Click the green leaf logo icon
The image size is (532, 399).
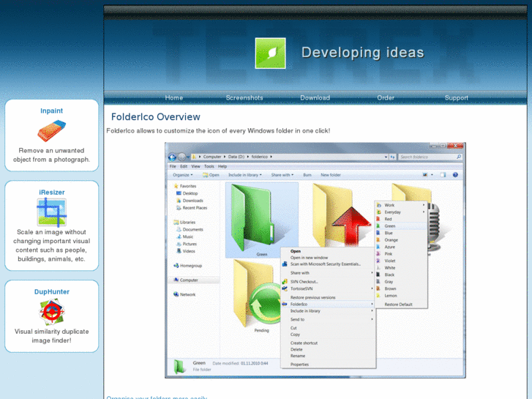pyautogui.click(x=270, y=53)
